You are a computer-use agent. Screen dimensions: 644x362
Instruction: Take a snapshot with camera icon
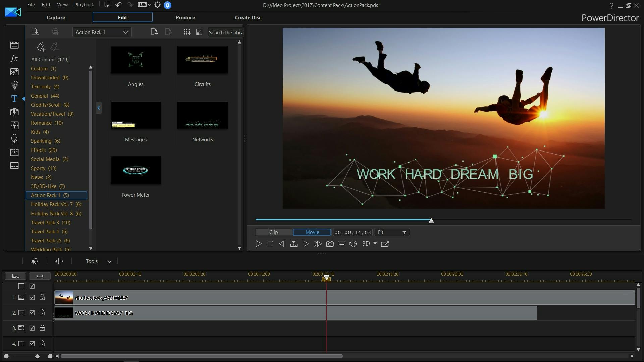(x=330, y=244)
